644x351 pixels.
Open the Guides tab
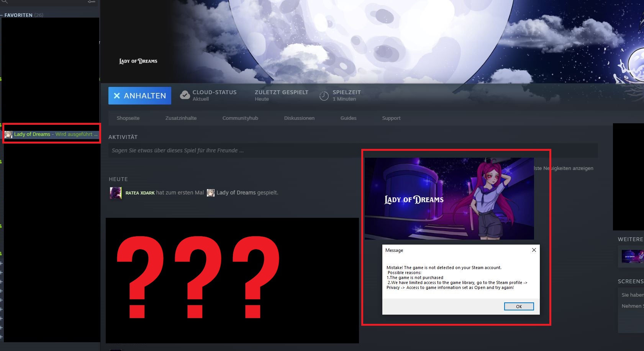(348, 118)
